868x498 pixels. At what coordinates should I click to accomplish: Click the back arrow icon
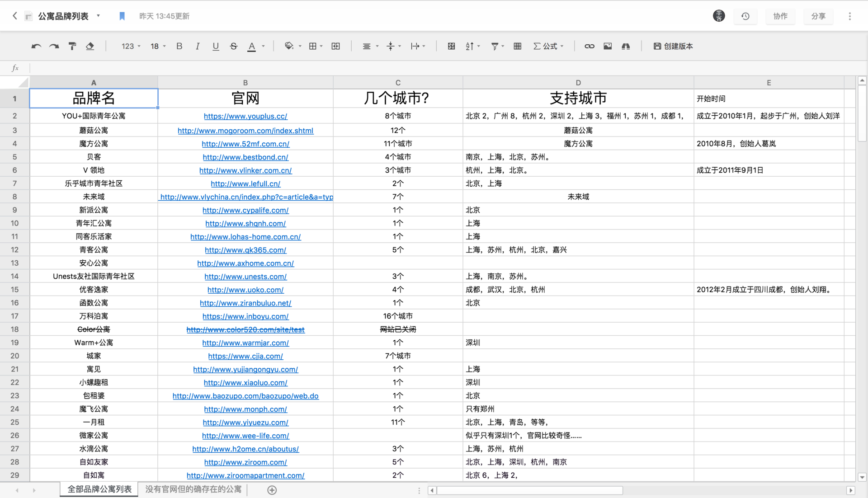point(14,16)
